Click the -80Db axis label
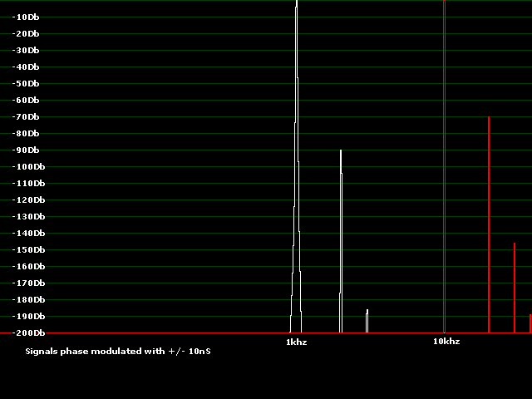 [x=26, y=133]
